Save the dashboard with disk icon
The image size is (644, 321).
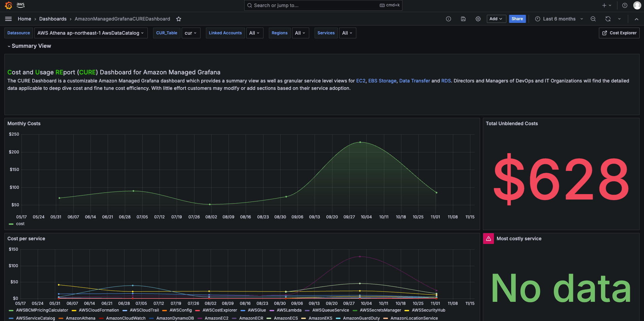pos(463,19)
